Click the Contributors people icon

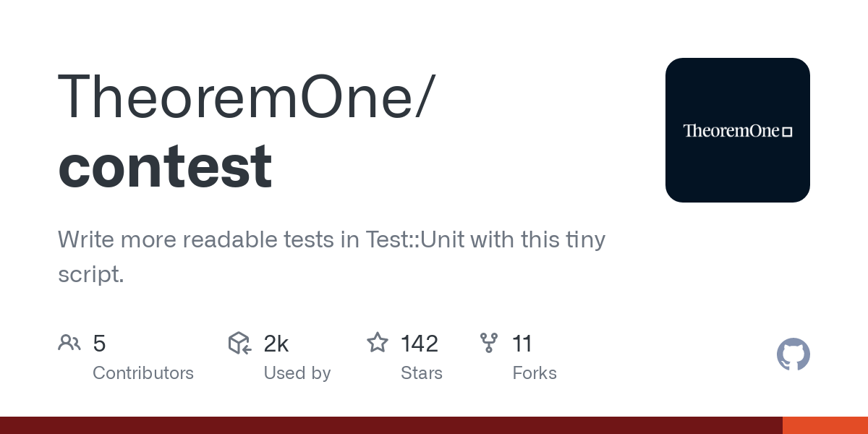tap(69, 343)
